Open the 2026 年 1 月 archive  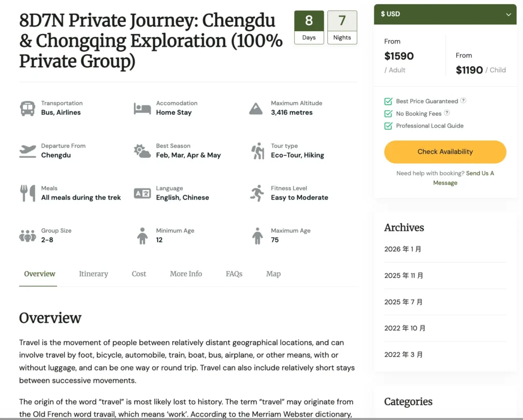click(403, 249)
